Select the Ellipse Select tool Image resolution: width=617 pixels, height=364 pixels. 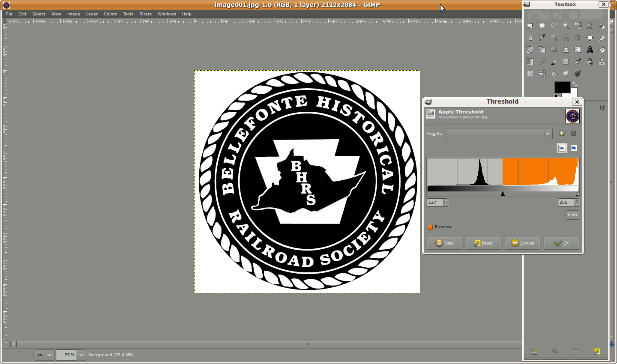(542, 26)
